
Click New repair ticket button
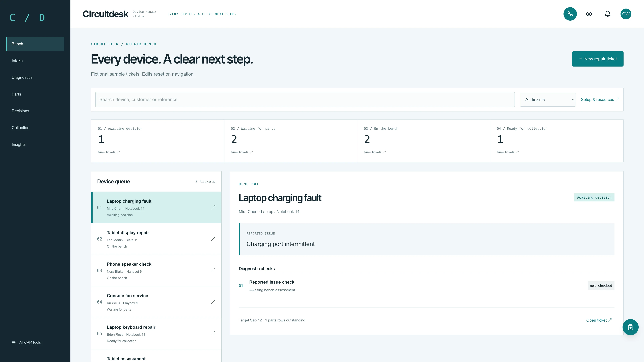coord(598,59)
